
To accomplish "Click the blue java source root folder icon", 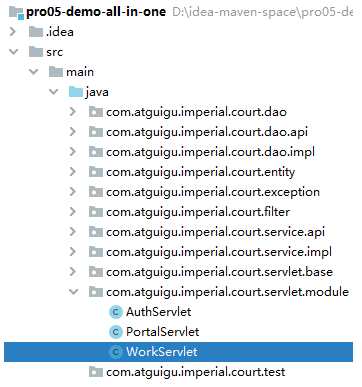I will pyautogui.click(x=76, y=92).
